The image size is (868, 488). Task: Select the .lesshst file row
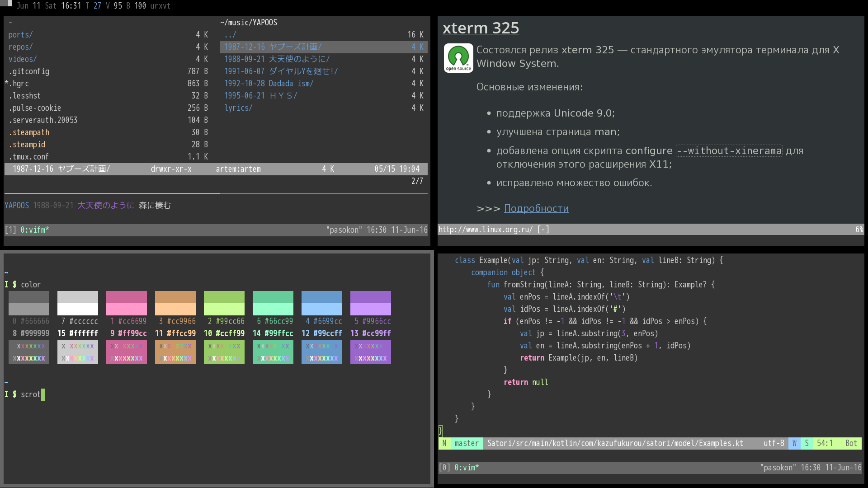[108, 96]
